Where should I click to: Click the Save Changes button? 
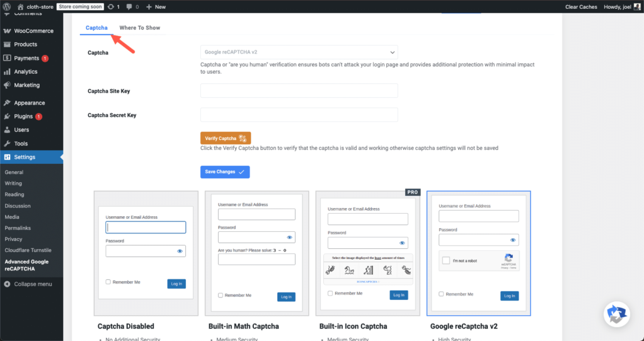[x=224, y=171]
